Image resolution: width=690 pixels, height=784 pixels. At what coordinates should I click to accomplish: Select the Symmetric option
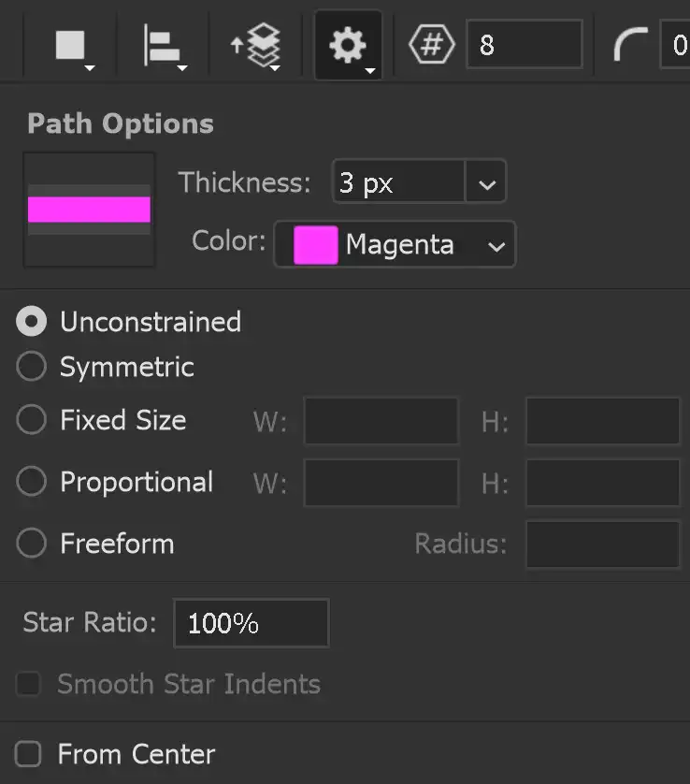click(31, 366)
